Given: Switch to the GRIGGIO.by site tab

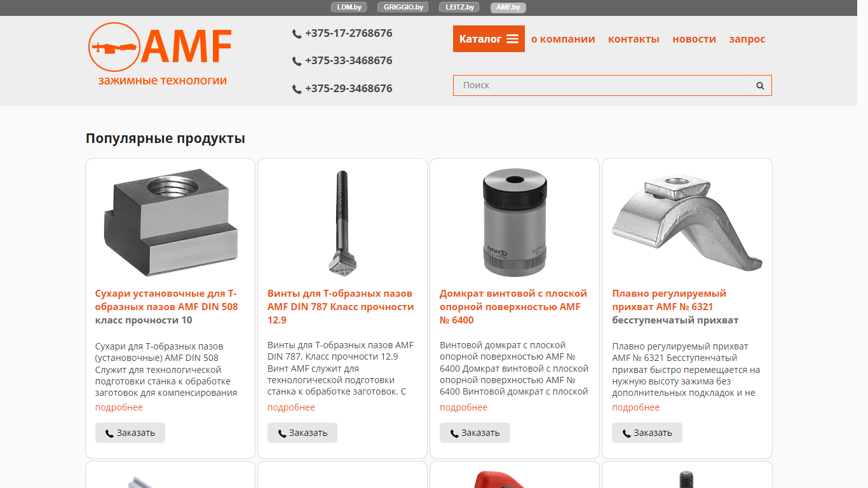Looking at the screenshot, I should tap(403, 8).
